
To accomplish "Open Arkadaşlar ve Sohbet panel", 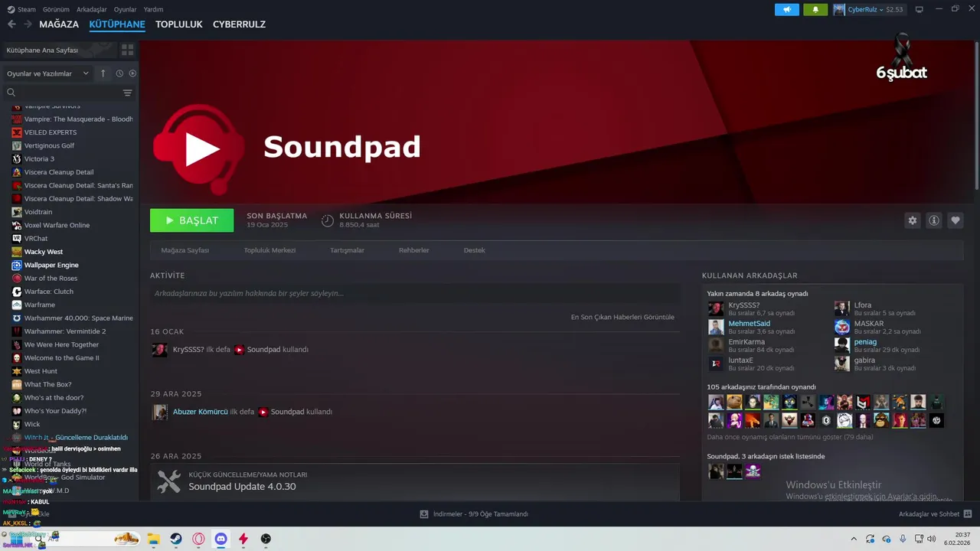I will point(935,514).
